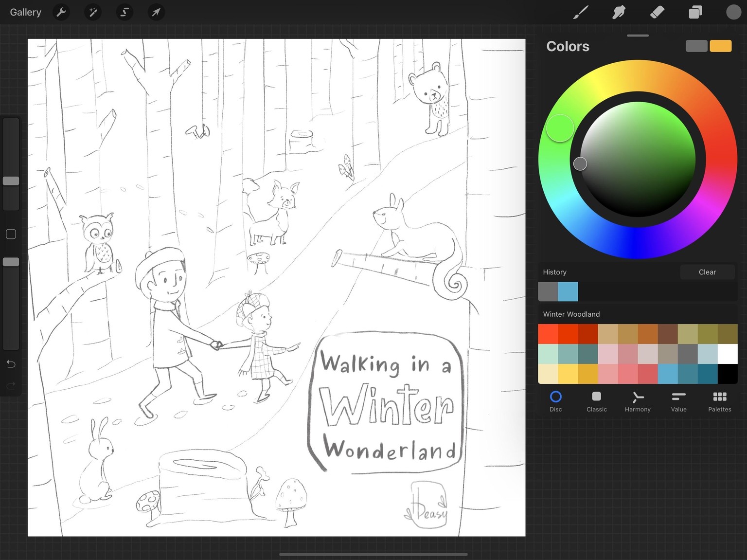
Task: Tap the green hue ring handle
Action: (560, 128)
